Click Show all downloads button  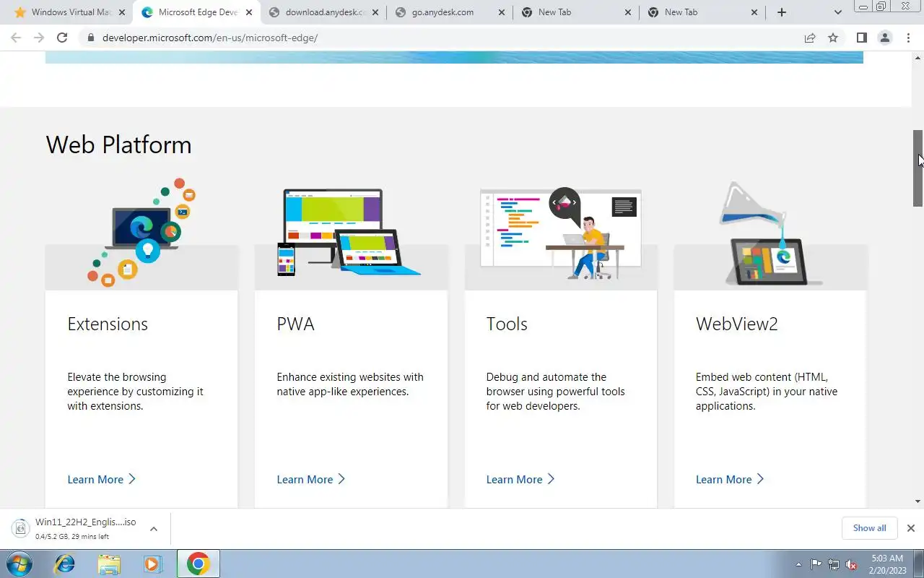pos(869,528)
